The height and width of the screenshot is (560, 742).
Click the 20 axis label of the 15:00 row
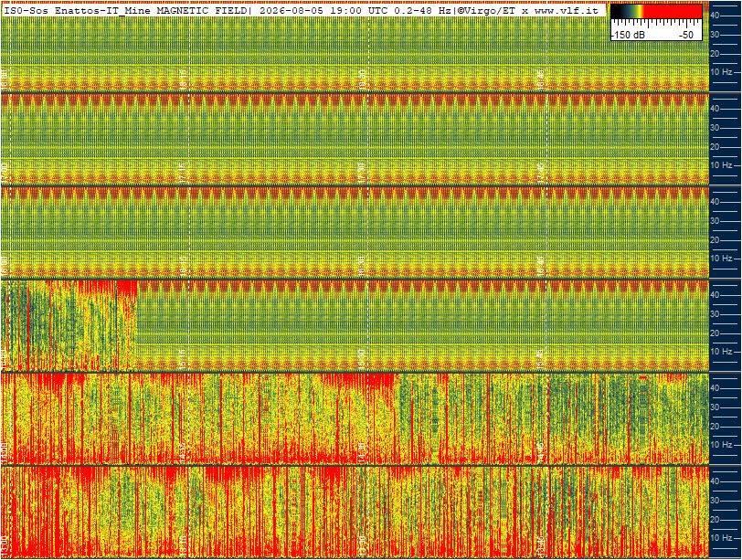pyautogui.click(x=715, y=333)
